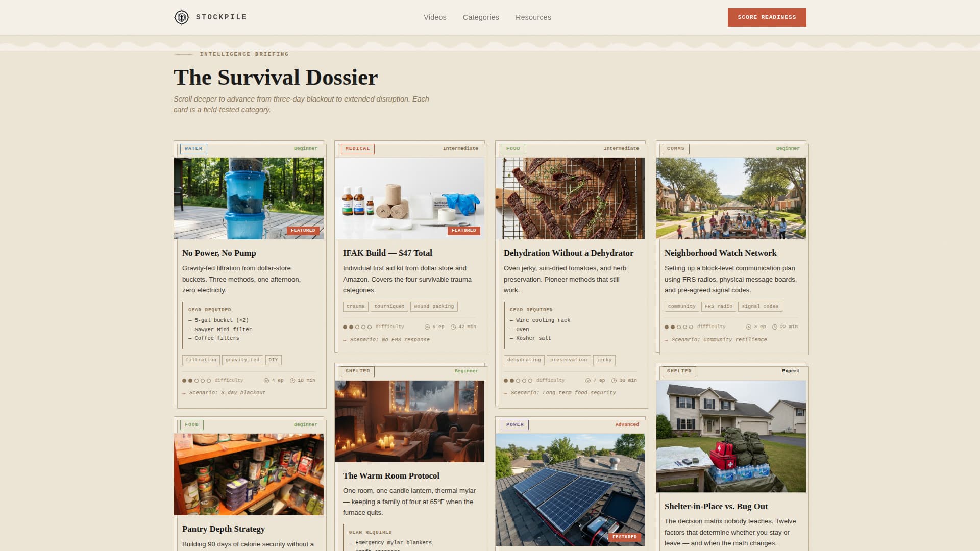The width and height of the screenshot is (980, 551).
Task: Open the first aid supplies thumbnail
Action: (409, 198)
